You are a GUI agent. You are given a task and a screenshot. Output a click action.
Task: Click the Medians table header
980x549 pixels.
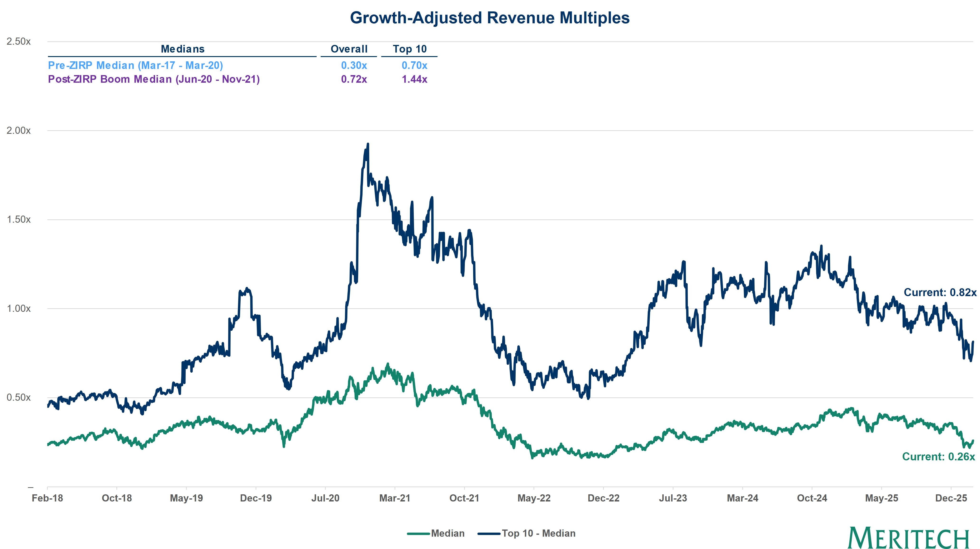click(183, 49)
